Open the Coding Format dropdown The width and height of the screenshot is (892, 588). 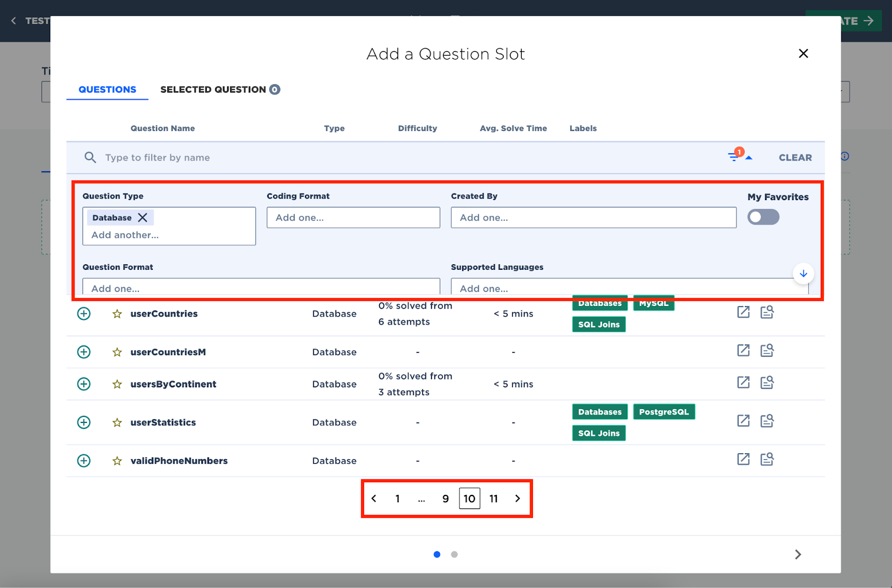(353, 217)
